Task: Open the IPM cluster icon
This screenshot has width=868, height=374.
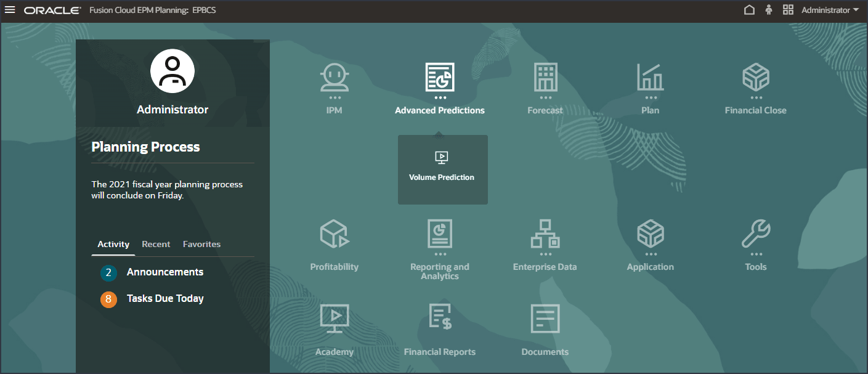Action: point(335,77)
